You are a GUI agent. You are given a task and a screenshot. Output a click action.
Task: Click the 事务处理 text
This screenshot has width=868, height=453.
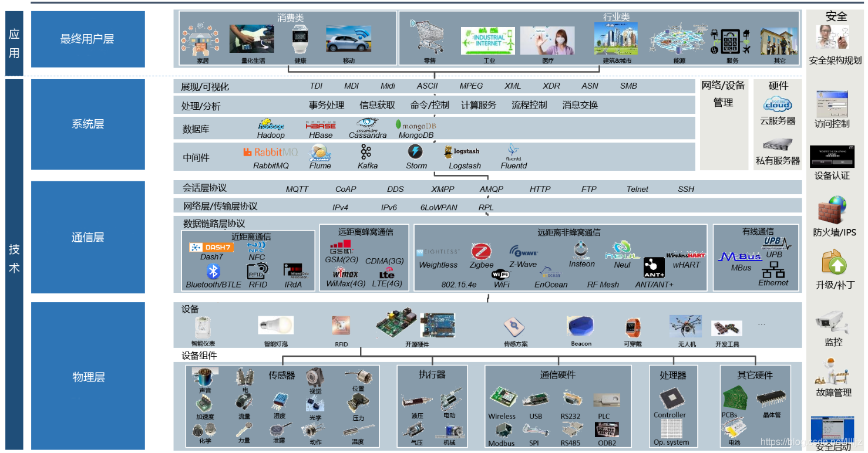pos(327,105)
